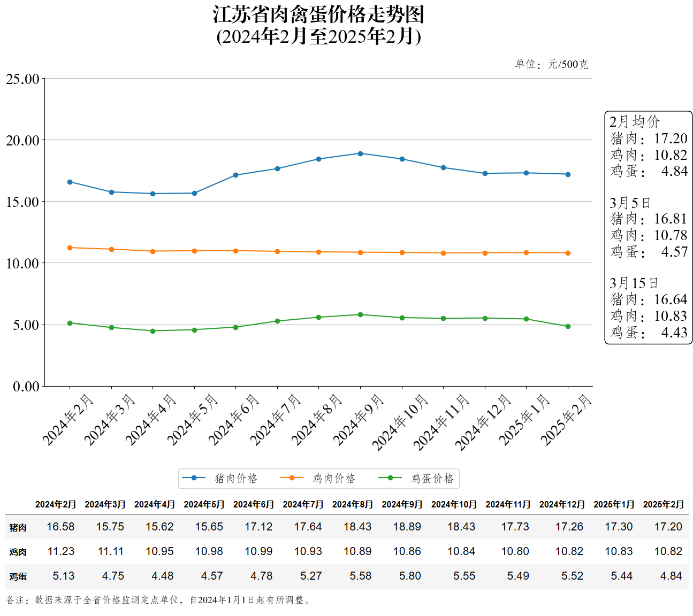The image size is (693, 616).
Task: Select the 2025年1月 table column header
Action: [614, 504]
